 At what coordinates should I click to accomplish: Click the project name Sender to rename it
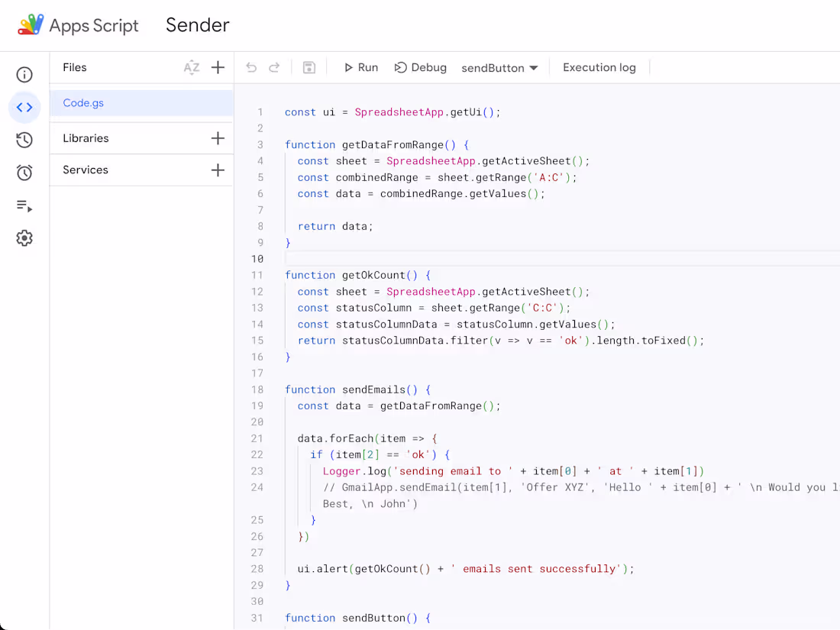pos(197,25)
